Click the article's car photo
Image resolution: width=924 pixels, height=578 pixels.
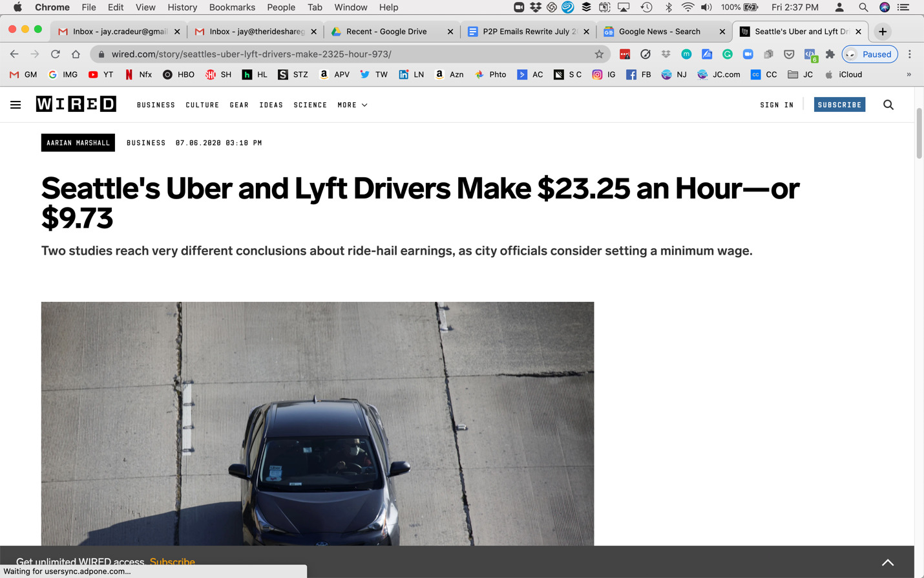[317, 423]
